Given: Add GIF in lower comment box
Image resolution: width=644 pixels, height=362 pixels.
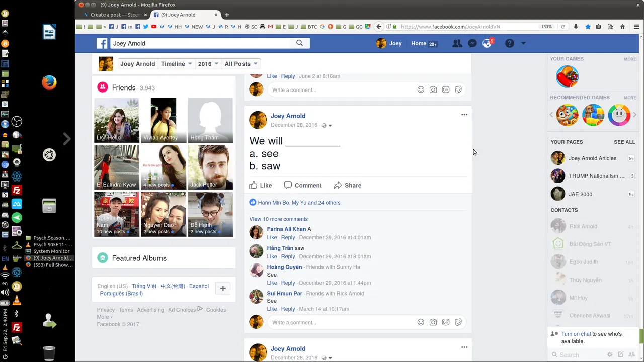Looking at the screenshot, I should tap(446, 322).
